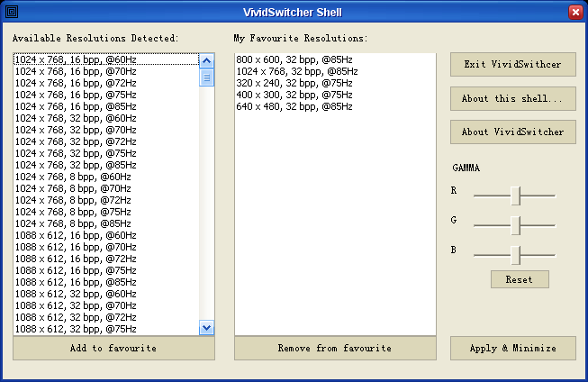Select 1024 x 768, 8 bpp, @85Hz
This screenshot has height=382, width=588.
pos(106,223)
